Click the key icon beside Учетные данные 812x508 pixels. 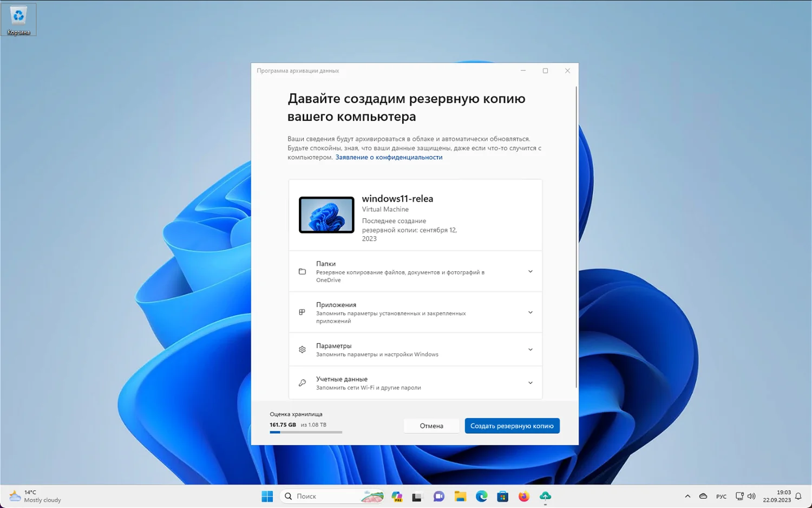click(302, 383)
